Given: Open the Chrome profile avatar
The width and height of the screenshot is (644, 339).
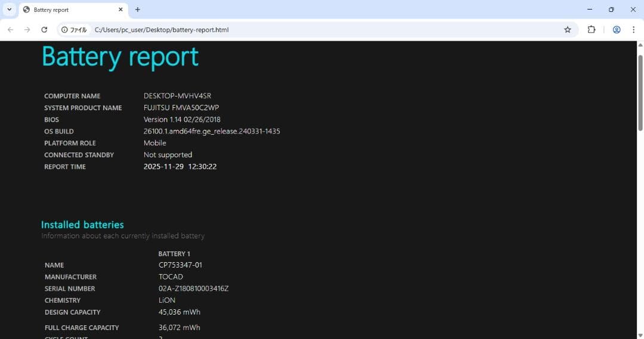Looking at the screenshot, I should 617,30.
